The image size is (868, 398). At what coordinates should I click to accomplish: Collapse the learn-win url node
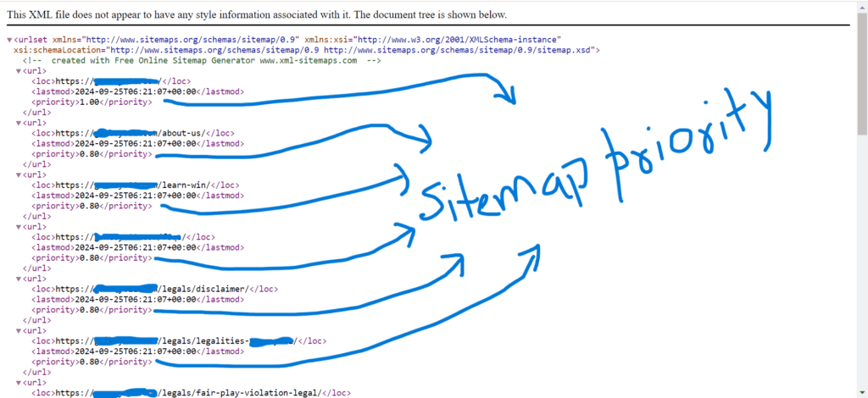coord(19,175)
